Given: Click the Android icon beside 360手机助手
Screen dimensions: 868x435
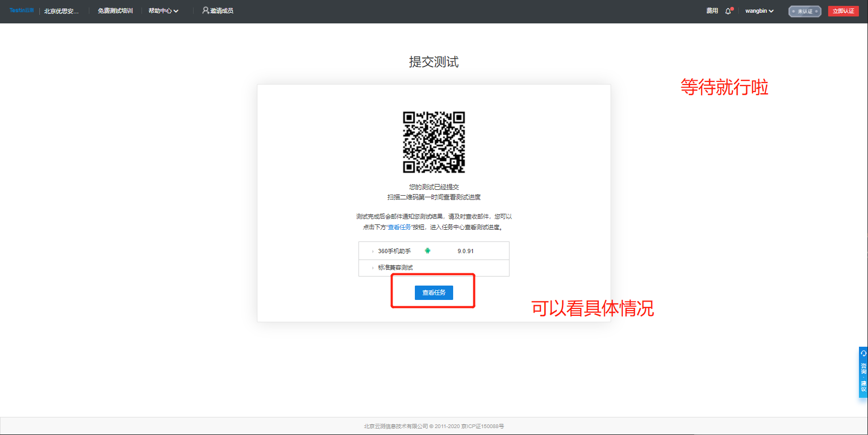Looking at the screenshot, I should (428, 251).
